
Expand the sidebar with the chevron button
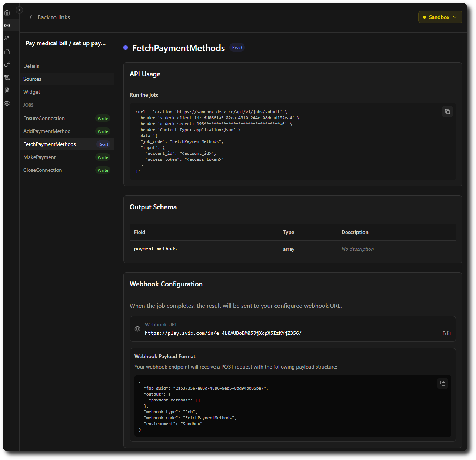19,10
